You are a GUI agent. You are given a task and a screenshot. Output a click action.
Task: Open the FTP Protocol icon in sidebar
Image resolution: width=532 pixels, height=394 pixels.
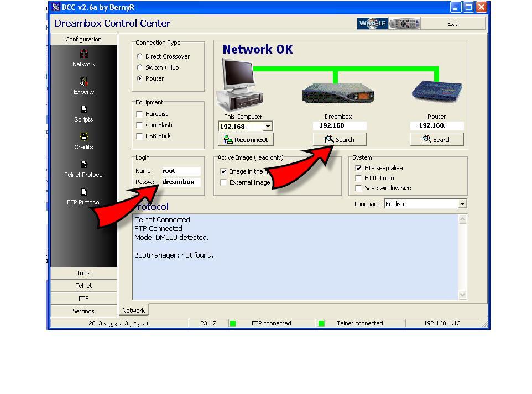pyautogui.click(x=84, y=192)
